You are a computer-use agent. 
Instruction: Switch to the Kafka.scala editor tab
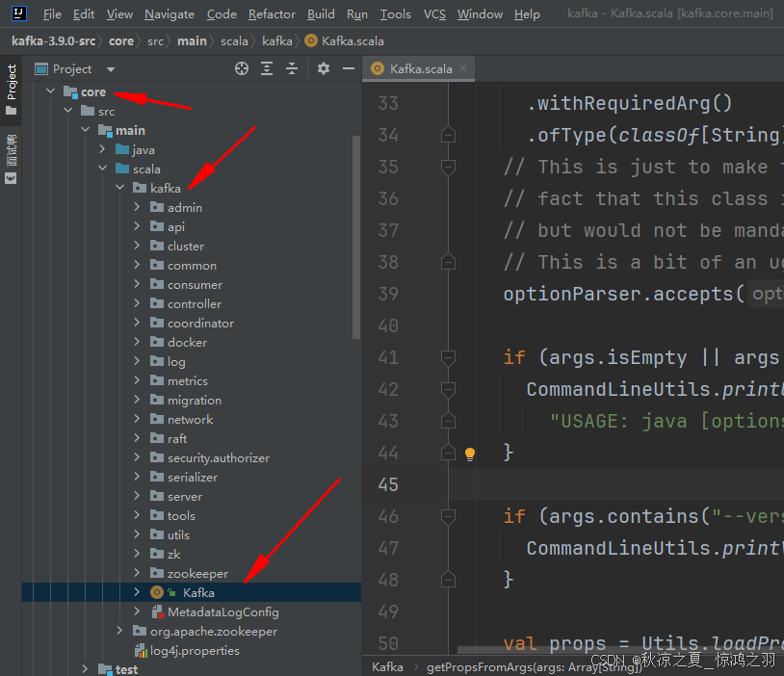420,68
